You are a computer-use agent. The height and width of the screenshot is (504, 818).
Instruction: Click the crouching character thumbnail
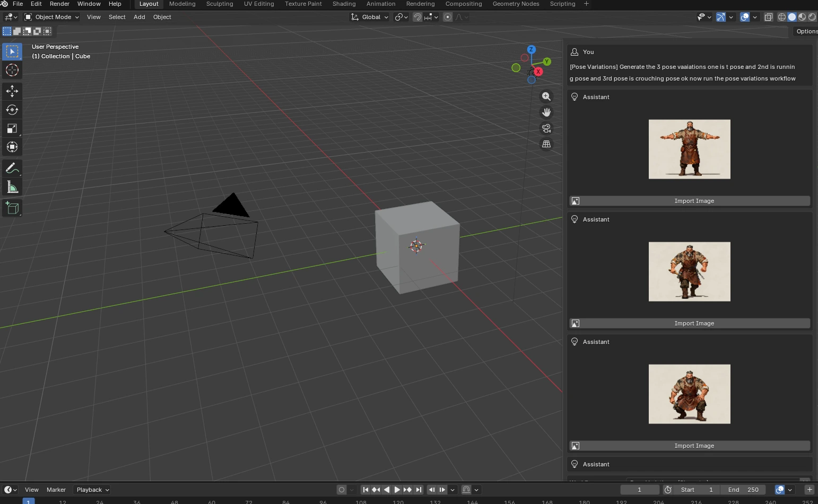(690, 394)
